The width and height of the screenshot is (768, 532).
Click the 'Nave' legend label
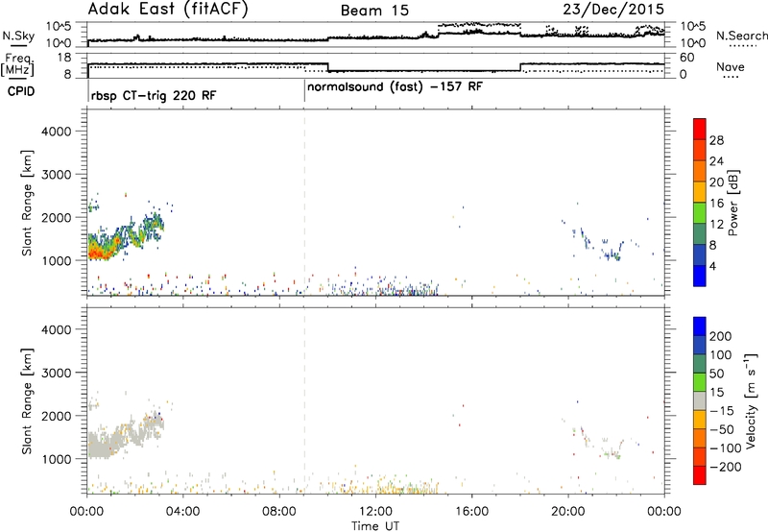point(731,67)
